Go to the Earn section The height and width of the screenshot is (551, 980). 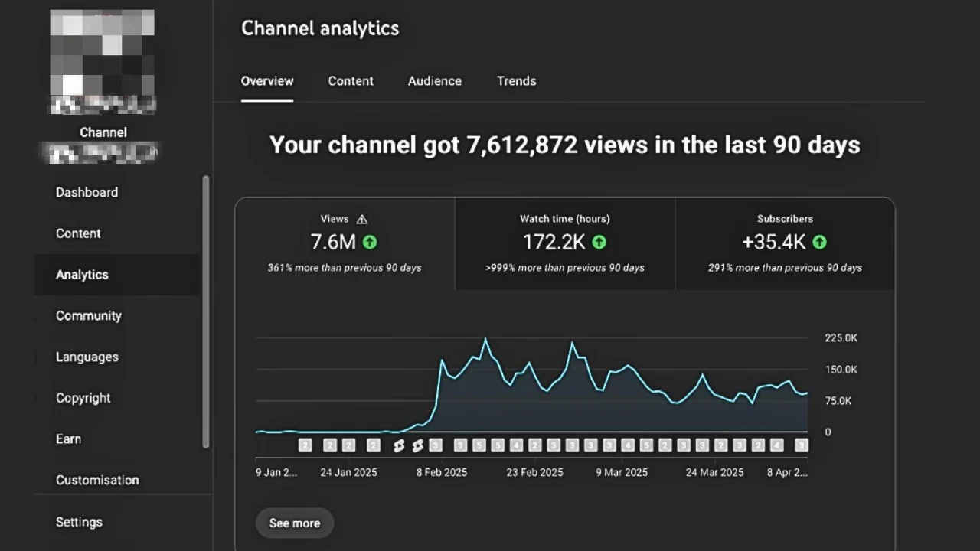pyautogui.click(x=68, y=439)
